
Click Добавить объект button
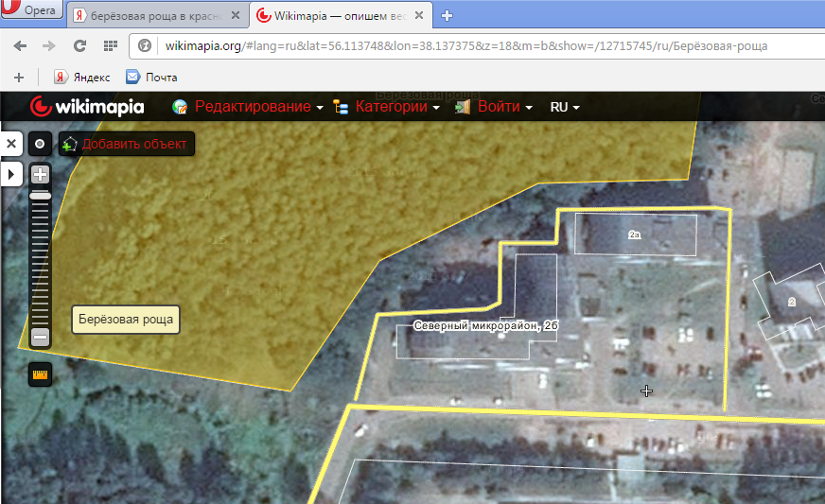click(126, 144)
